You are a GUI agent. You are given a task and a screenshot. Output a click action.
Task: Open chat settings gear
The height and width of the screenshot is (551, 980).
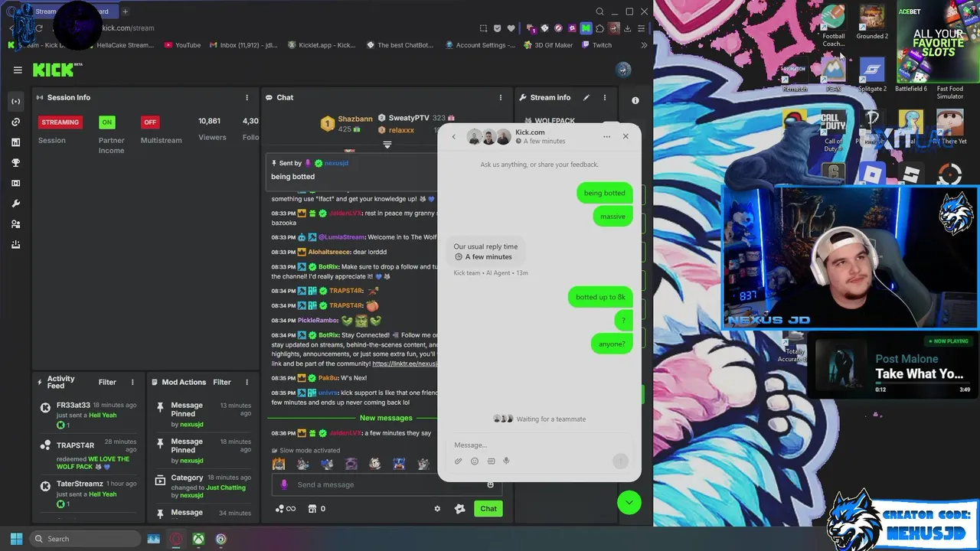click(x=437, y=509)
